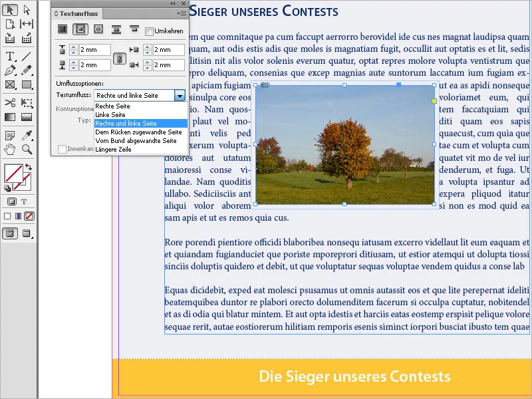Apply gradient to selection
Image resolution: width=532 pixels, height=399 pixels.
tap(19, 216)
